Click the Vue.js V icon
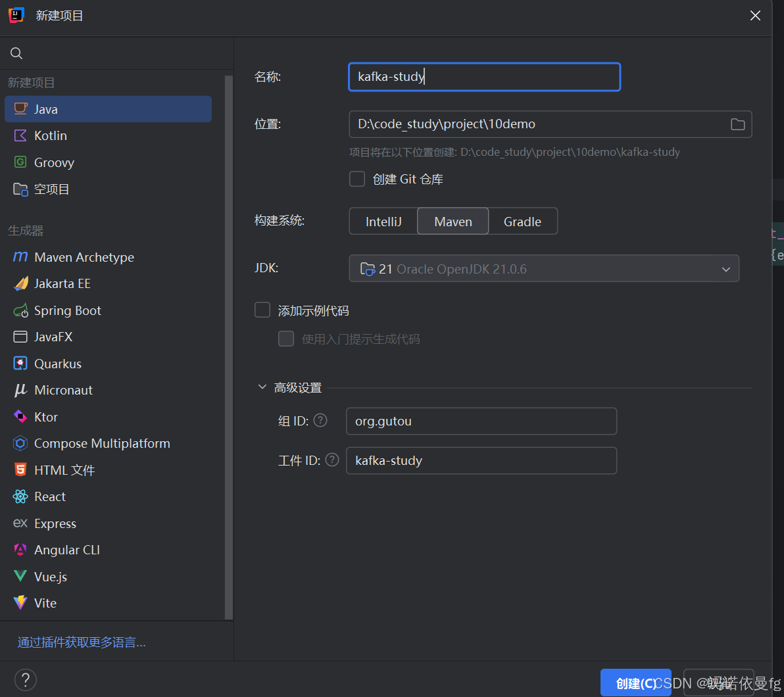 click(x=20, y=576)
